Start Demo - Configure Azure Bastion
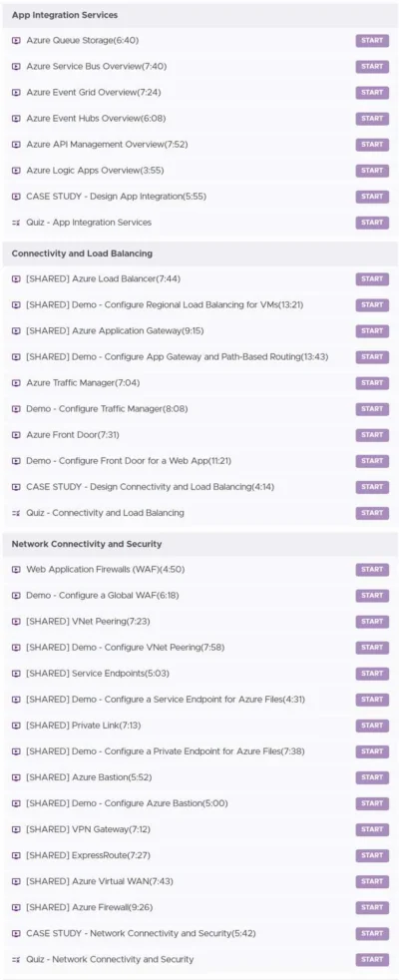This screenshot has width=399, height=980. pos(372,803)
